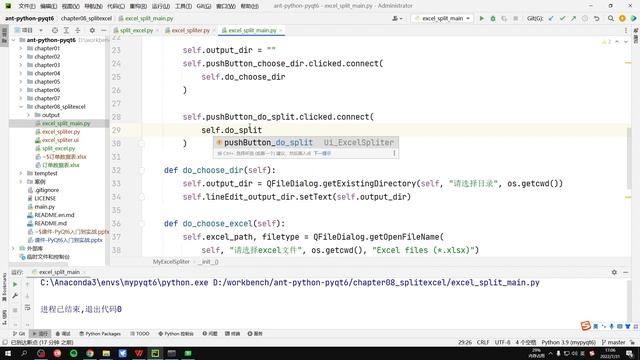Hide project panel with minus icon
The image size is (640, 360).
(x=103, y=30)
